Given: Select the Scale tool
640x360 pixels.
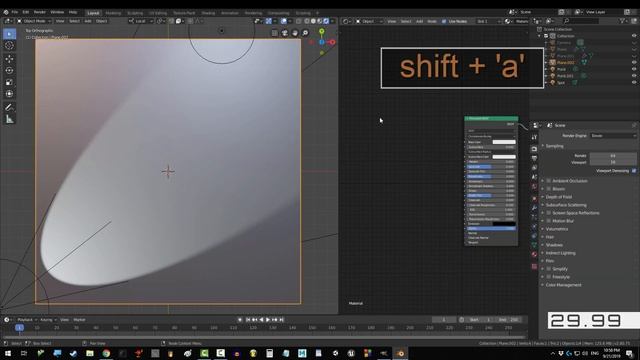Looking at the screenshot, I should (9, 82).
